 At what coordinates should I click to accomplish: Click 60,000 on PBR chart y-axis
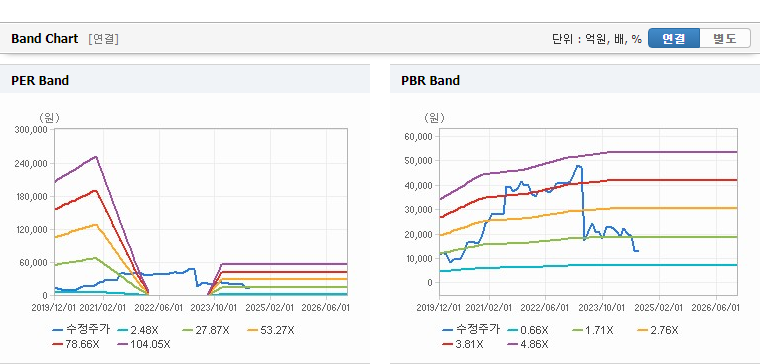pos(418,136)
